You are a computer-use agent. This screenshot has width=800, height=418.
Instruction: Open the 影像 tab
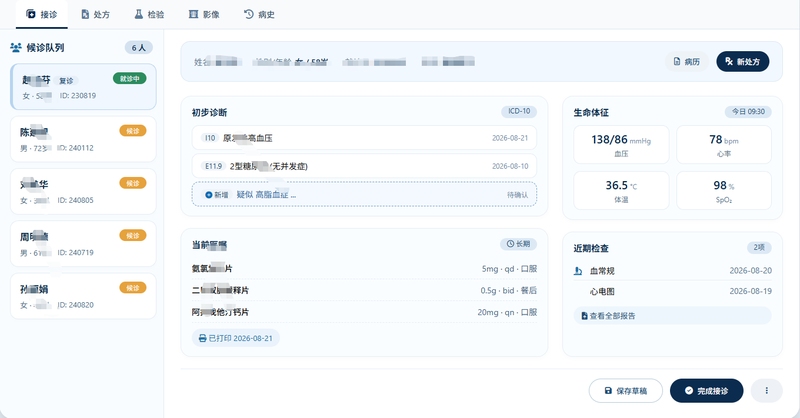click(204, 14)
